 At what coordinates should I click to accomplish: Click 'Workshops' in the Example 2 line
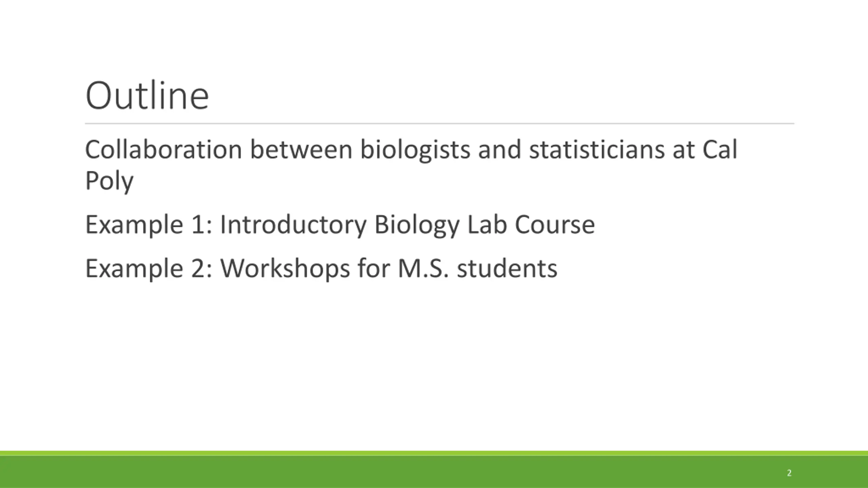click(285, 269)
